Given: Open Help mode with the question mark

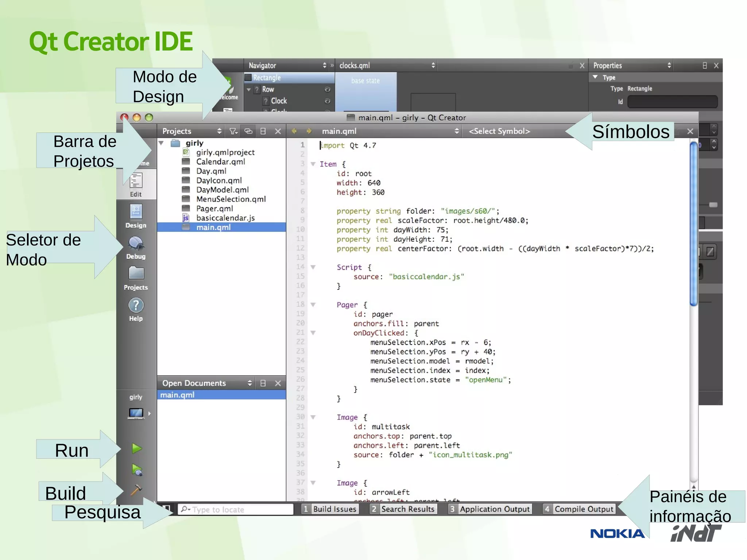Looking at the screenshot, I should click(x=136, y=310).
